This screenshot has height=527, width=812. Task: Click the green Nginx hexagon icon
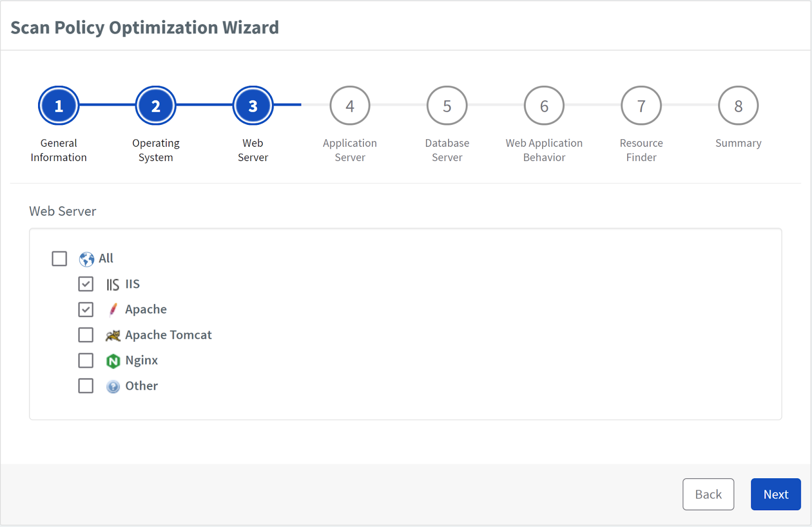[113, 360]
